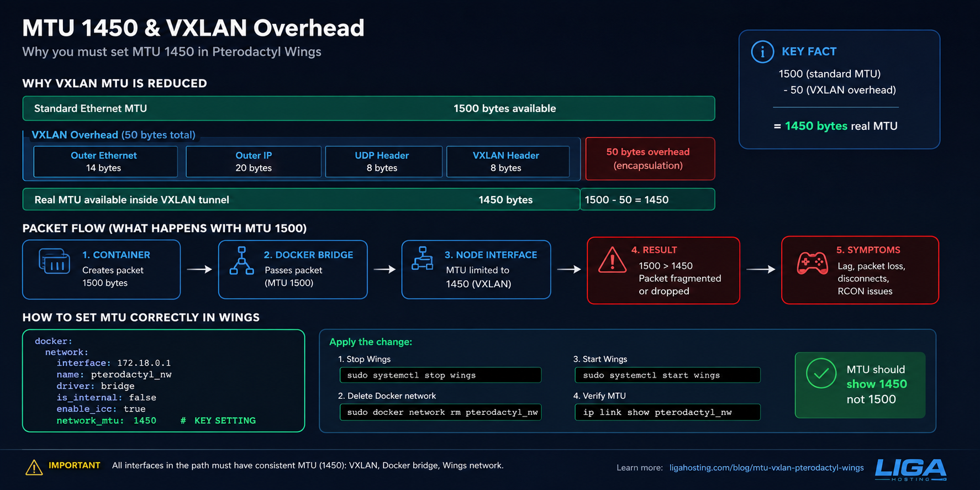Click the Standard Ethernet MTU bar

tap(368, 108)
